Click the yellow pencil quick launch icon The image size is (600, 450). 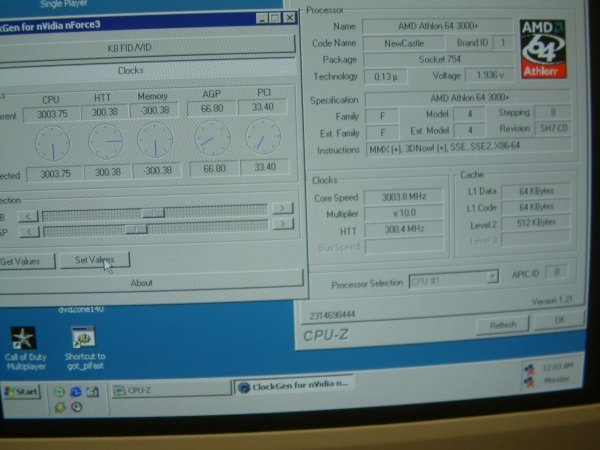pyautogui.click(x=60, y=408)
